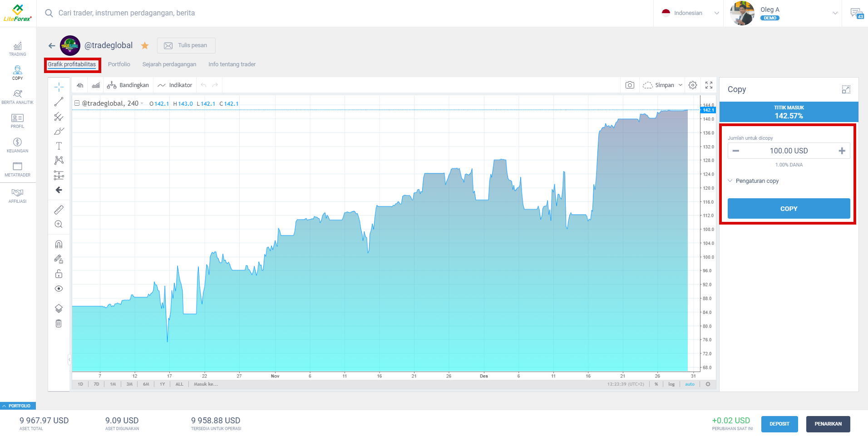Click Tulis pesan to message the trader
The width and height of the screenshot is (868, 436).
coord(186,45)
